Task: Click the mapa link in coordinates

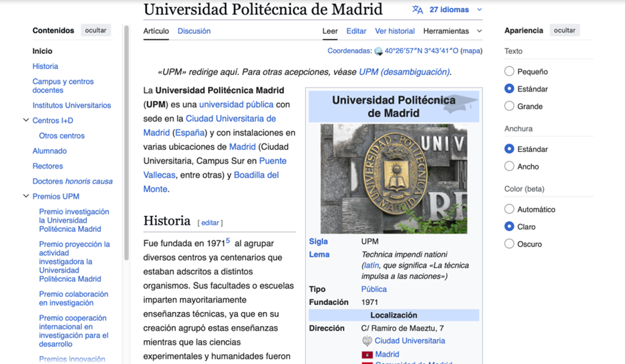Action: [x=471, y=51]
